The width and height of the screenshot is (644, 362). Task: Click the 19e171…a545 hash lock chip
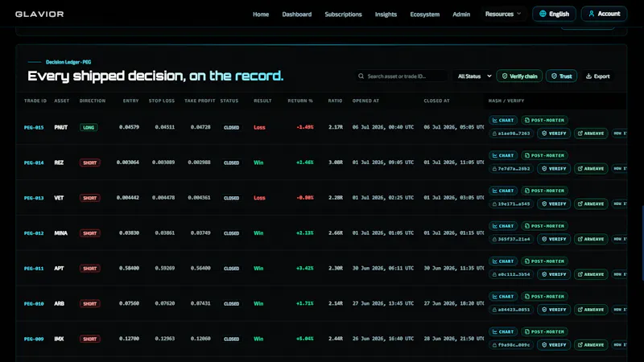coord(511,204)
